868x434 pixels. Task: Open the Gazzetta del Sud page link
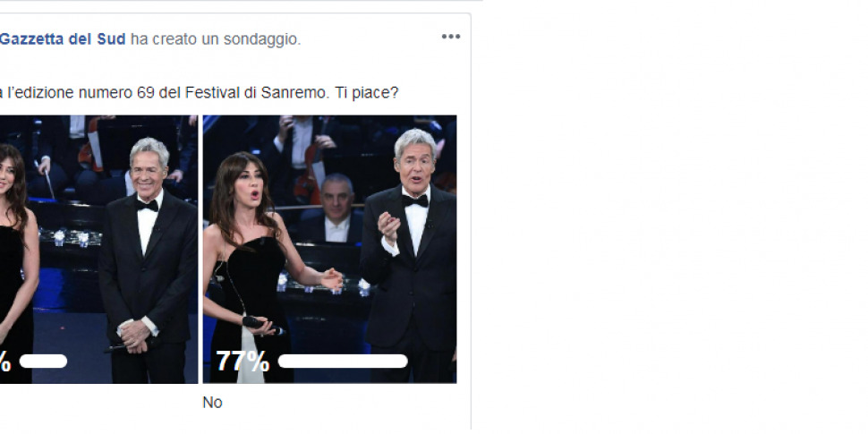[x=63, y=39]
